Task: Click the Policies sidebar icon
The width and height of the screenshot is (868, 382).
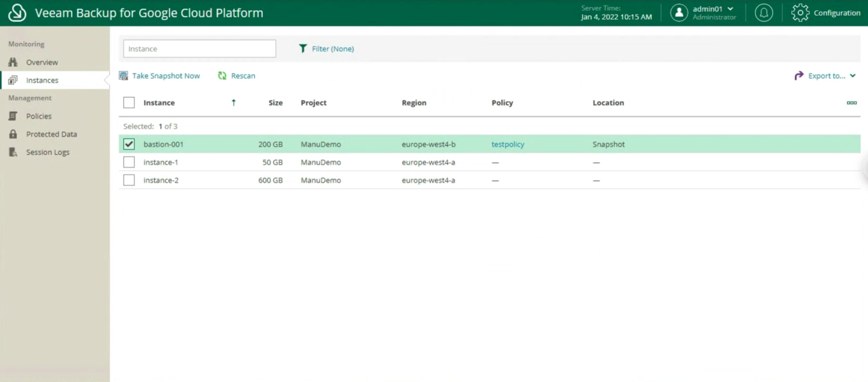Action: coord(13,116)
